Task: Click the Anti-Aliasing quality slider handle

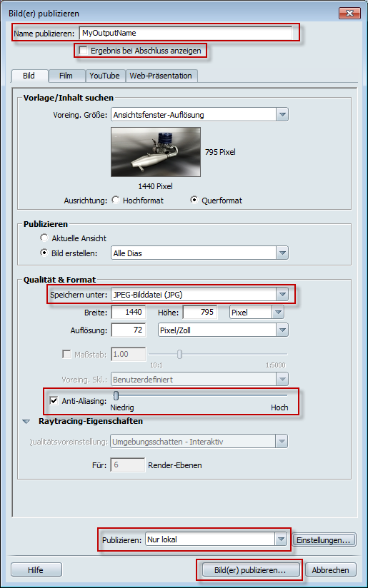Action: click(116, 395)
